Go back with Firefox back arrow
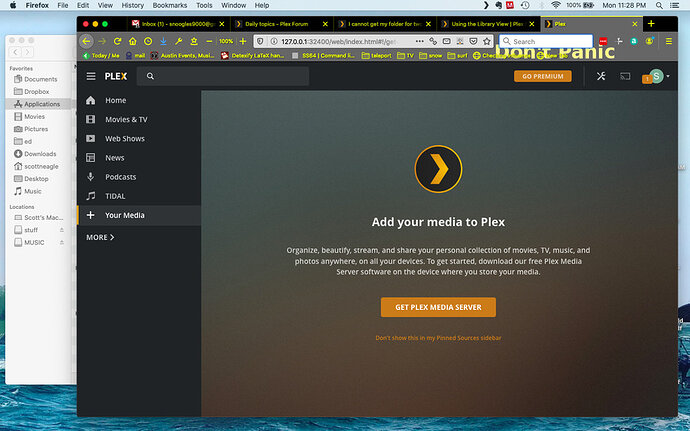 pos(86,41)
